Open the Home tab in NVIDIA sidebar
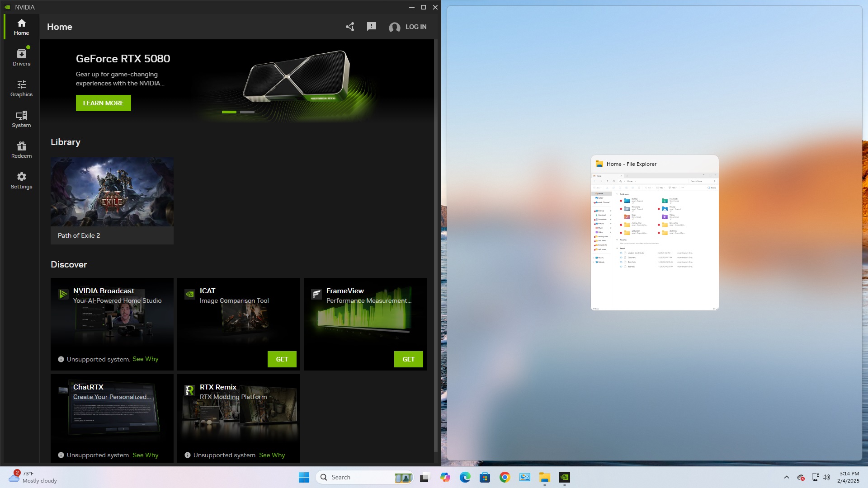The height and width of the screenshot is (488, 868). [x=21, y=27]
